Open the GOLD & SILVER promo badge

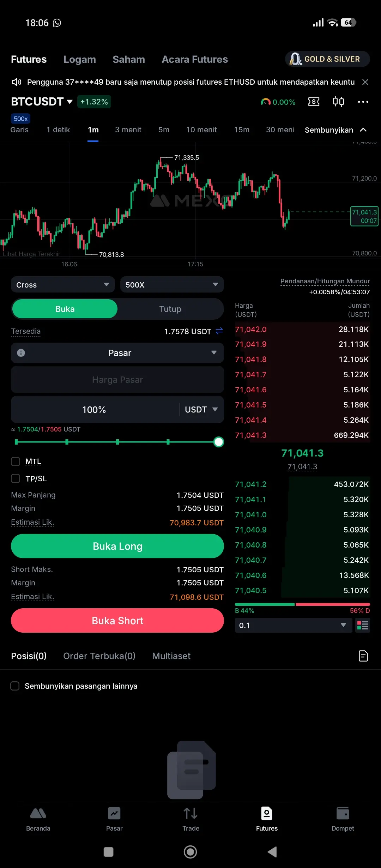(x=327, y=59)
